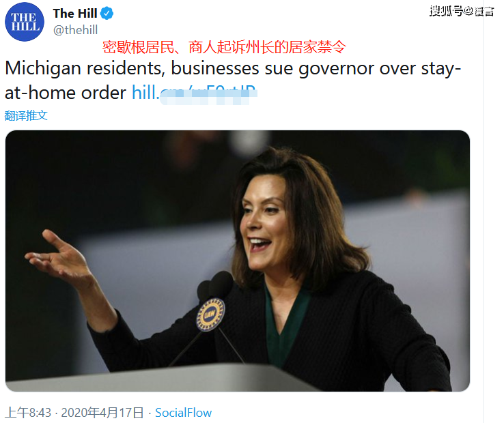This screenshot has width=504, height=423.
Task: Click the blue verified badge checkmark
Action: pyautogui.click(x=107, y=14)
